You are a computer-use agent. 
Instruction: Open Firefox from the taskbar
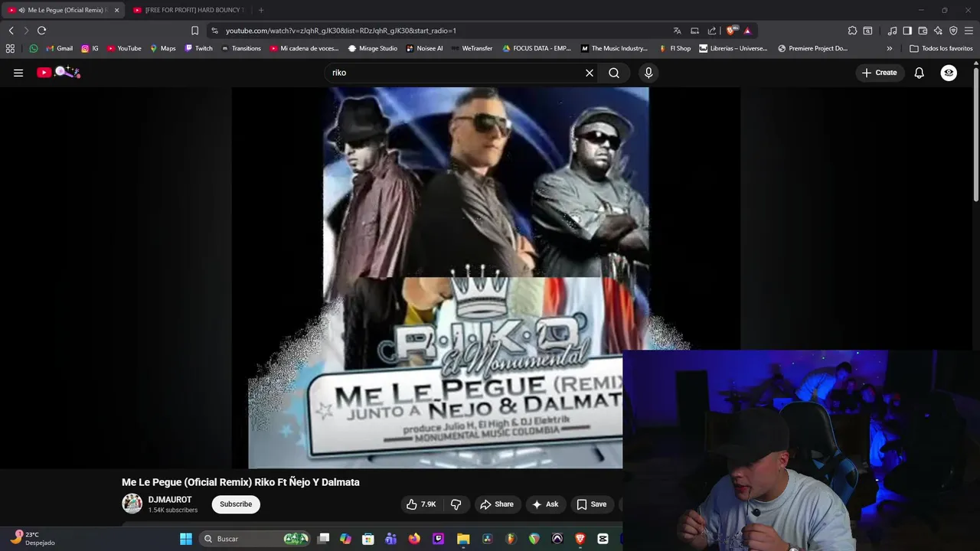(x=414, y=539)
